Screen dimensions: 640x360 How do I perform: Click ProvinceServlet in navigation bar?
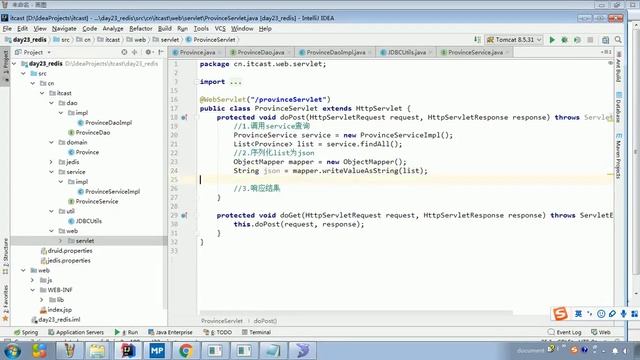(x=214, y=40)
